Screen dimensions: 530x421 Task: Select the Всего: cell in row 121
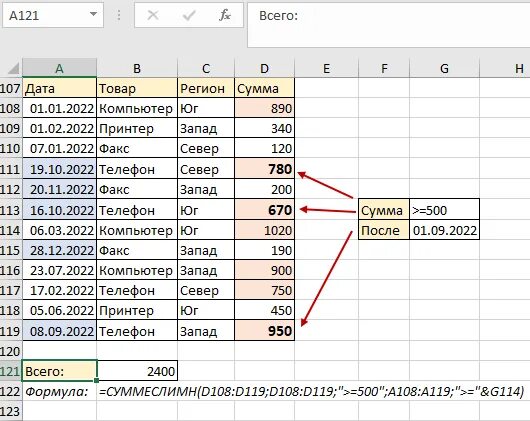59,371
